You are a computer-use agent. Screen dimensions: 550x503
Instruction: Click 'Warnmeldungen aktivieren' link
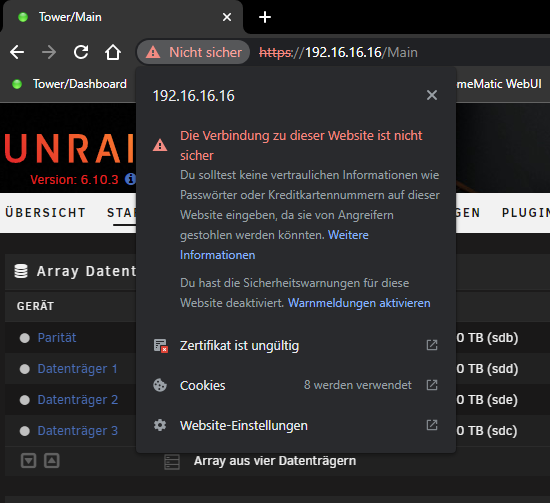tap(359, 303)
